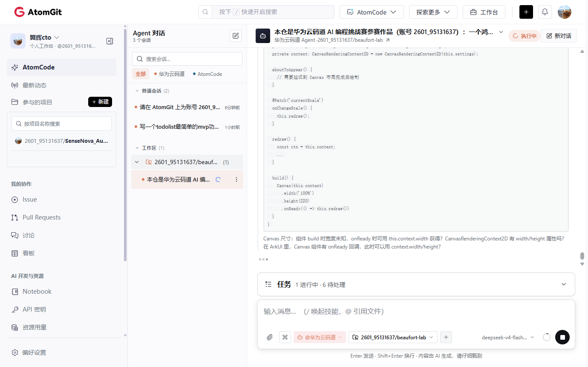Open the 探索更多 dropdown

[x=433, y=12]
